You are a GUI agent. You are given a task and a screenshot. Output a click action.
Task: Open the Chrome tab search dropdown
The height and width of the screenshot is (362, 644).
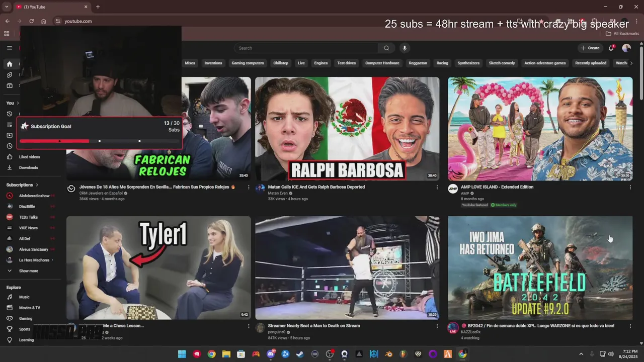[x=7, y=7]
